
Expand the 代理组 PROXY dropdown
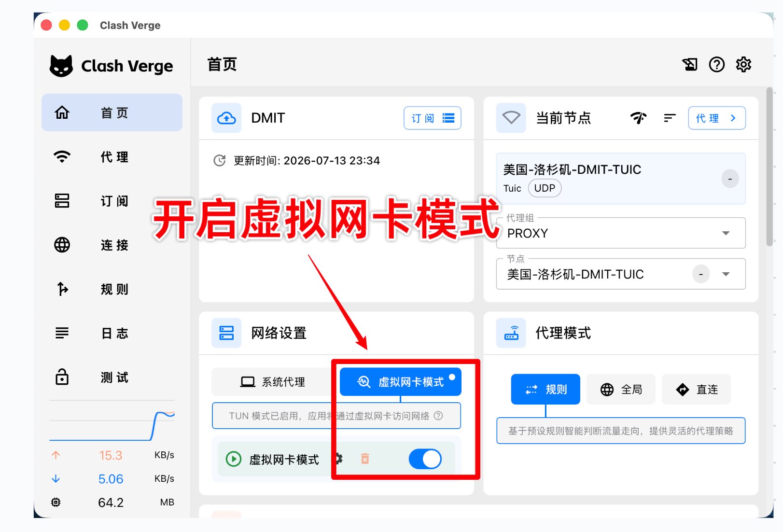(621, 233)
